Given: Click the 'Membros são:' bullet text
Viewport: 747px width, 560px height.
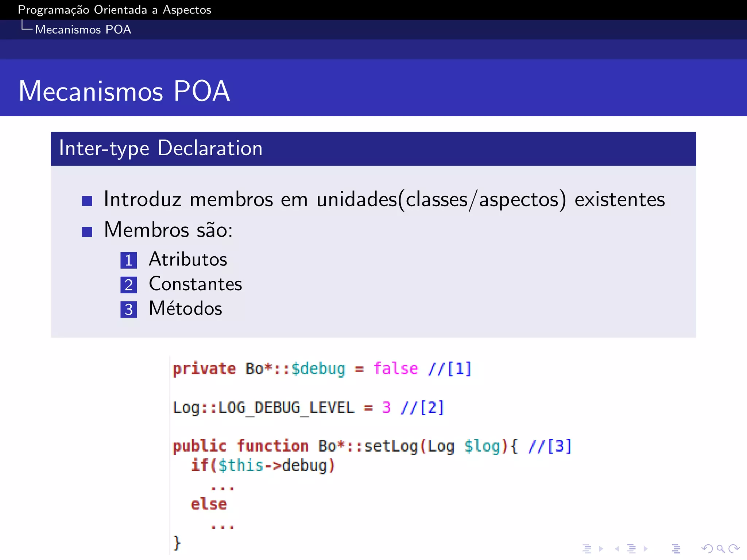Looking at the screenshot, I should click(x=169, y=230).
